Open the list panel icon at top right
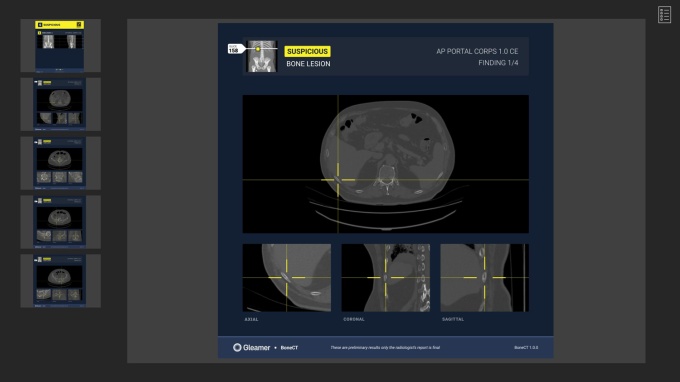 [x=664, y=15]
